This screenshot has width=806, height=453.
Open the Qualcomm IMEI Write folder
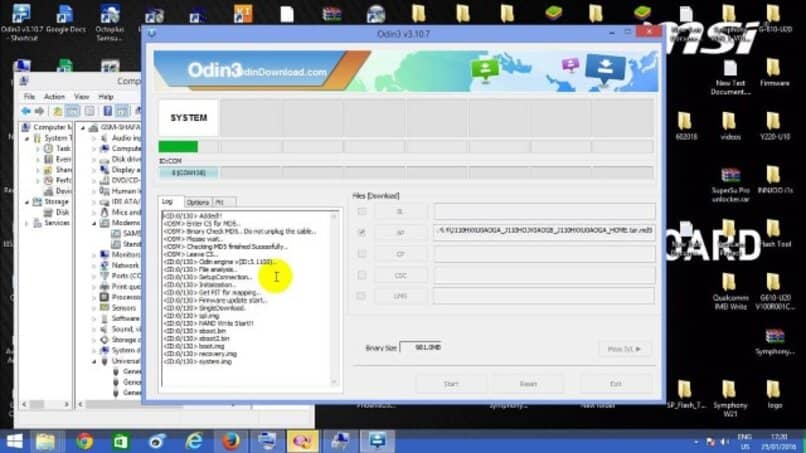(730, 291)
